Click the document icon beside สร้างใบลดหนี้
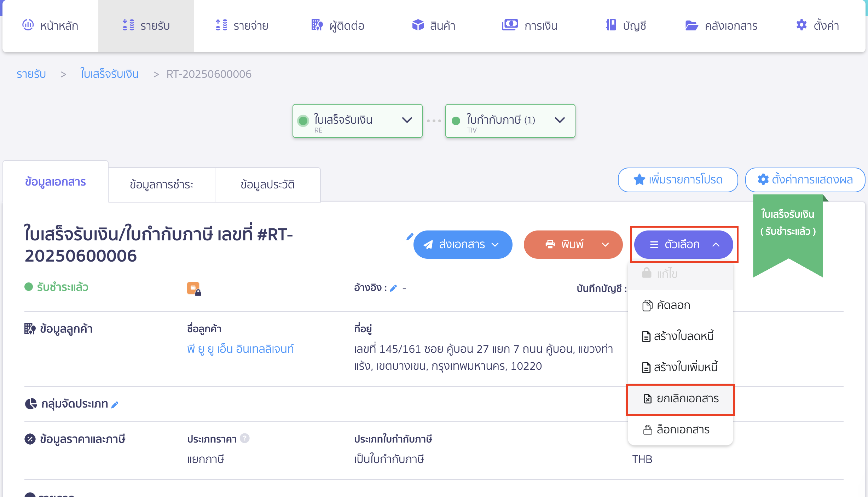This screenshot has height=497, width=868. (646, 336)
